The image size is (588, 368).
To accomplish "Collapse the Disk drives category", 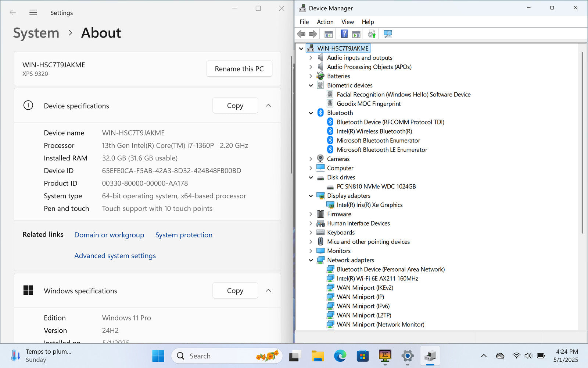I will tap(311, 177).
